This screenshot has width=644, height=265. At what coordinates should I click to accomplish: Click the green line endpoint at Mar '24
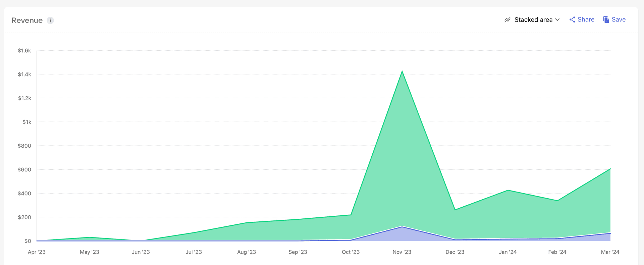[610, 169]
